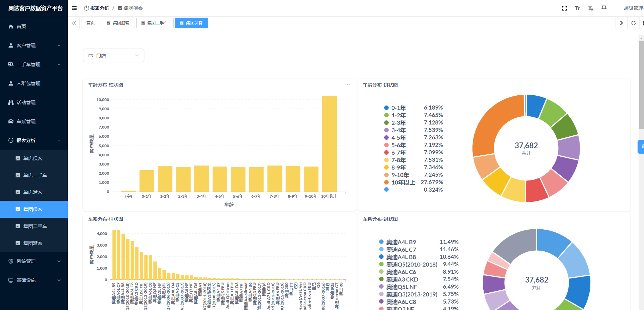This screenshot has width=644, height=310.
Task: Click the clock icon in the 报表分析 breadcrumb
Action: tap(86, 8)
